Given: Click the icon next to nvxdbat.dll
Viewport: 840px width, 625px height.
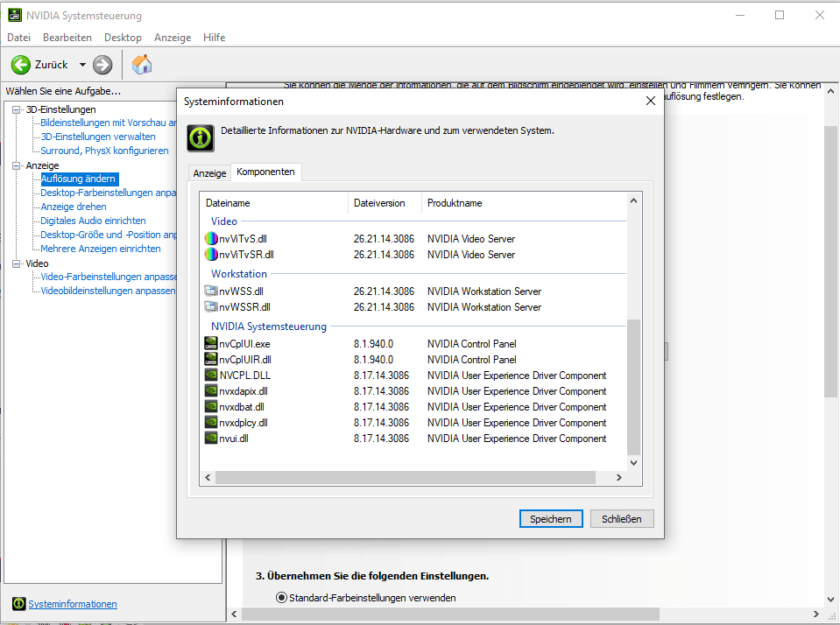Looking at the screenshot, I should pyautogui.click(x=211, y=406).
